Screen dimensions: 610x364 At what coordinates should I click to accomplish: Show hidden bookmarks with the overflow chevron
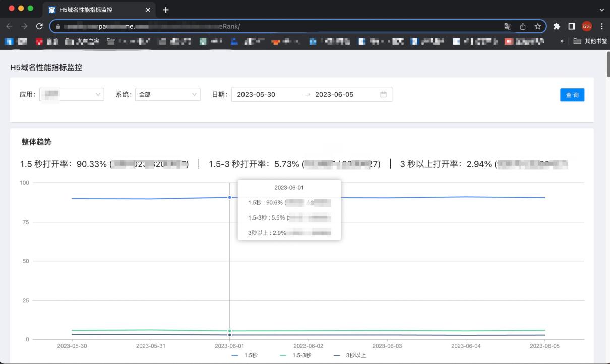click(562, 41)
